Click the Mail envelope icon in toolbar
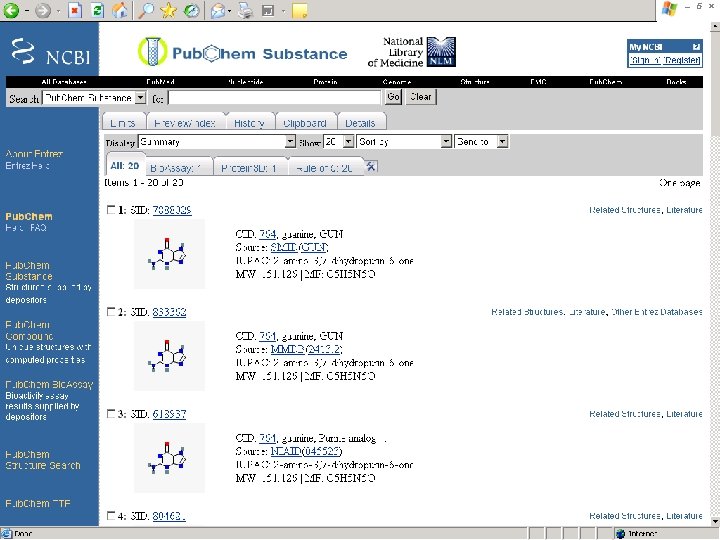Screen dimensions: 720x540 (218, 10)
